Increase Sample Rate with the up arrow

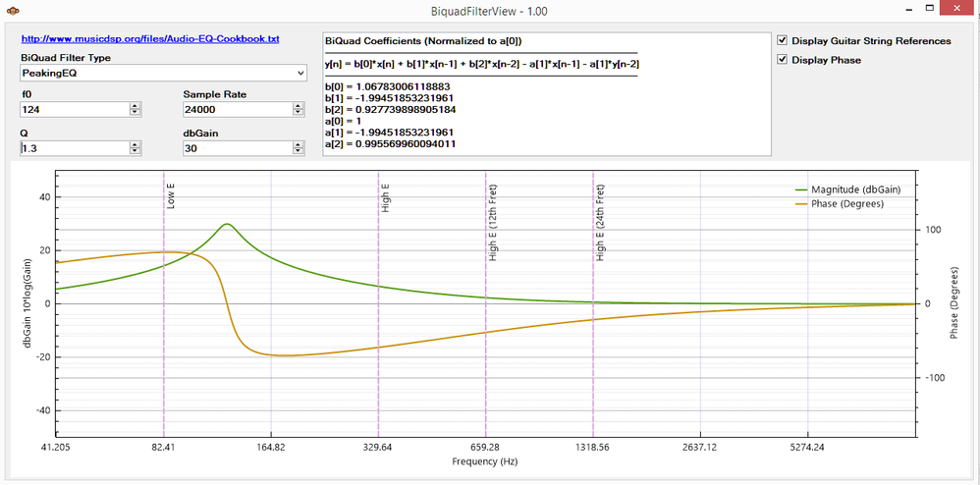coord(299,106)
